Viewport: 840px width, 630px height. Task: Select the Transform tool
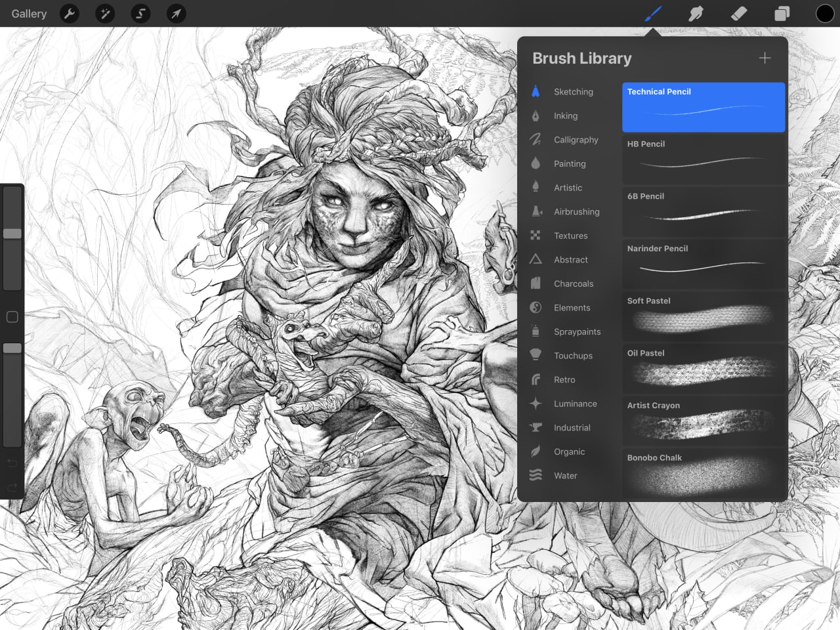(176, 13)
